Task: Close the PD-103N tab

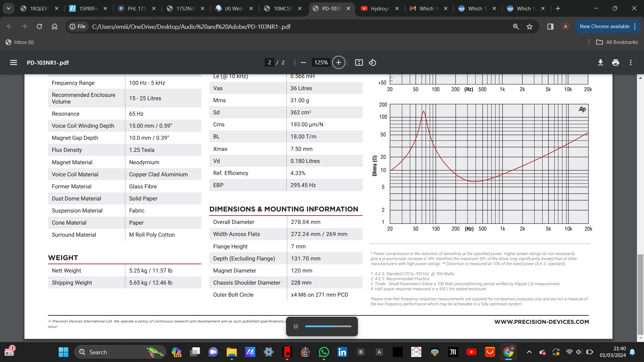Action: 348,8
